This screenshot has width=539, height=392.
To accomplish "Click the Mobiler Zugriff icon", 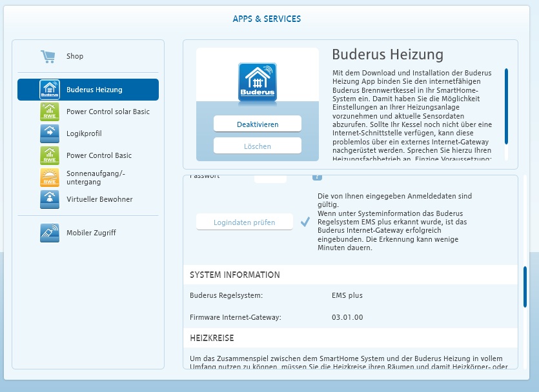I will click(x=50, y=233).
